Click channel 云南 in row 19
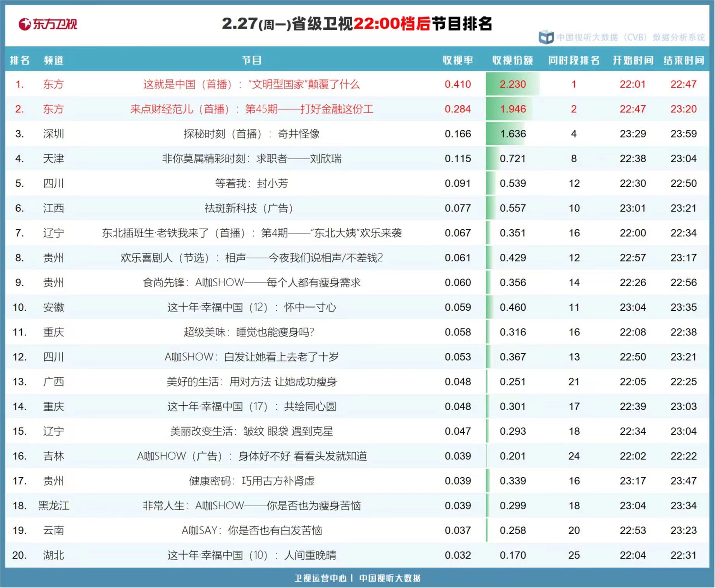715x588 pixels. point(53,530)
